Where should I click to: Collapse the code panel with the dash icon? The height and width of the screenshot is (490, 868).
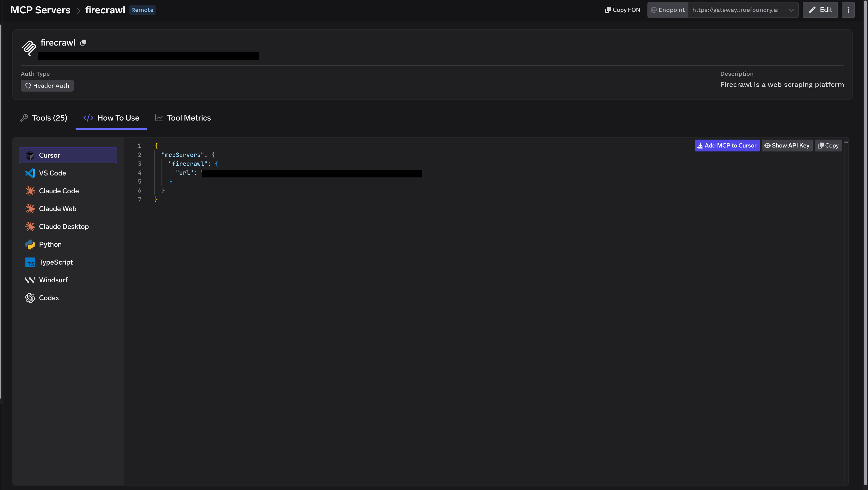(x=846, y=142)
